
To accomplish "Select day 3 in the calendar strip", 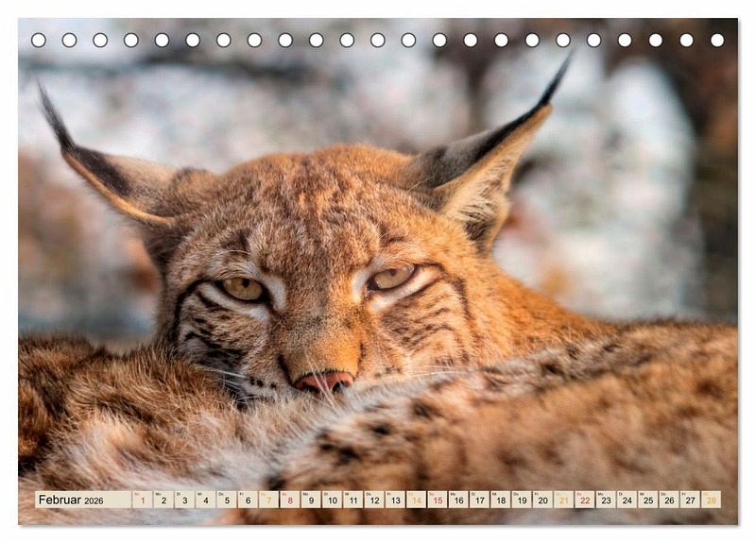I will (184, 500).
